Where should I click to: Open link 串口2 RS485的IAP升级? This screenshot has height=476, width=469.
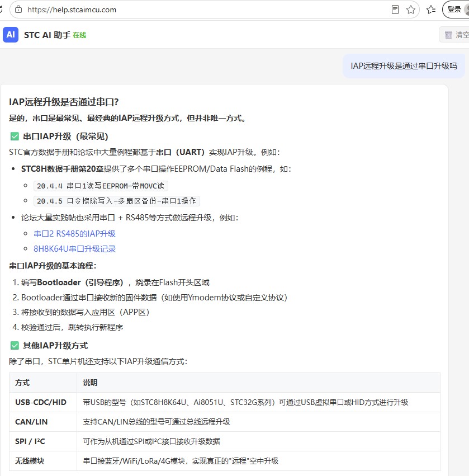(75, 233)
